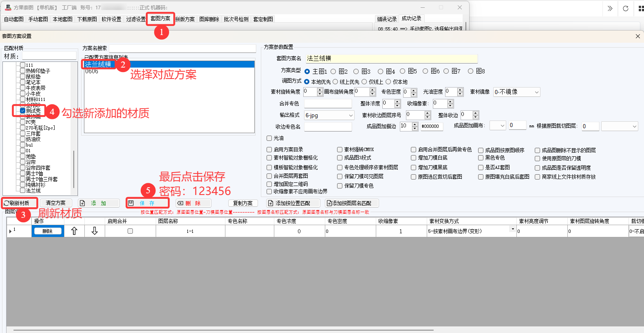Click the 清空方案 button
Viewport: 644px width, 333px height.
pos(56,203)
